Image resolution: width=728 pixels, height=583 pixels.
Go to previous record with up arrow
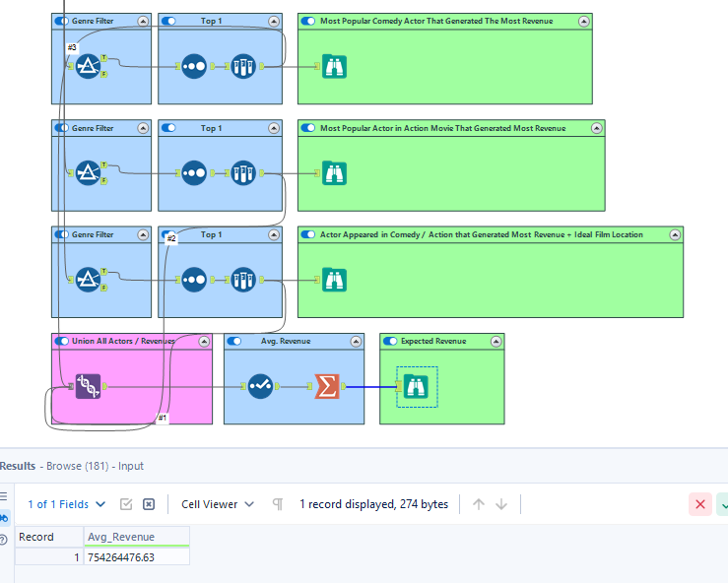479,504
